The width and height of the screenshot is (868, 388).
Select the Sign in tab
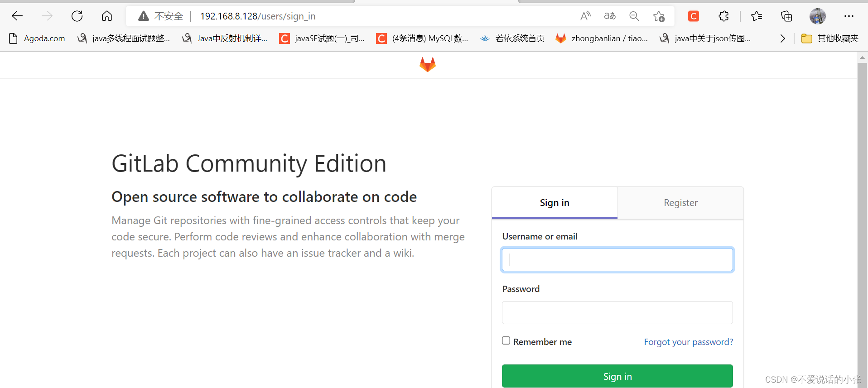[x=555, y=203]
